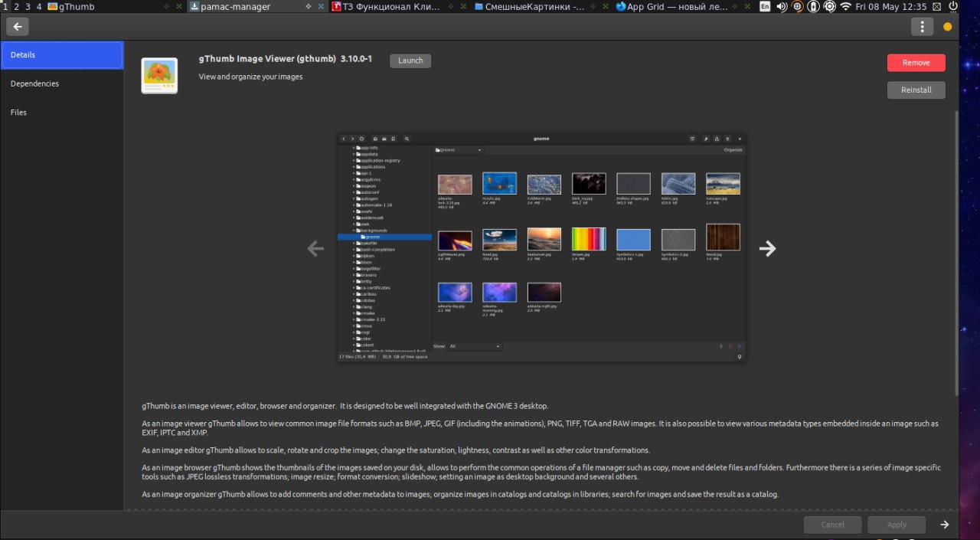
Task: Switch to workspace 4
Action: 38,6
